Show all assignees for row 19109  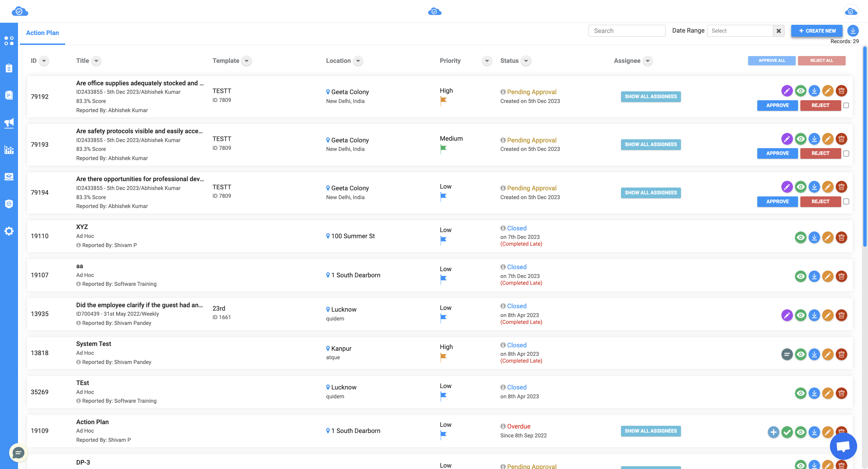[x=651, y=431]
